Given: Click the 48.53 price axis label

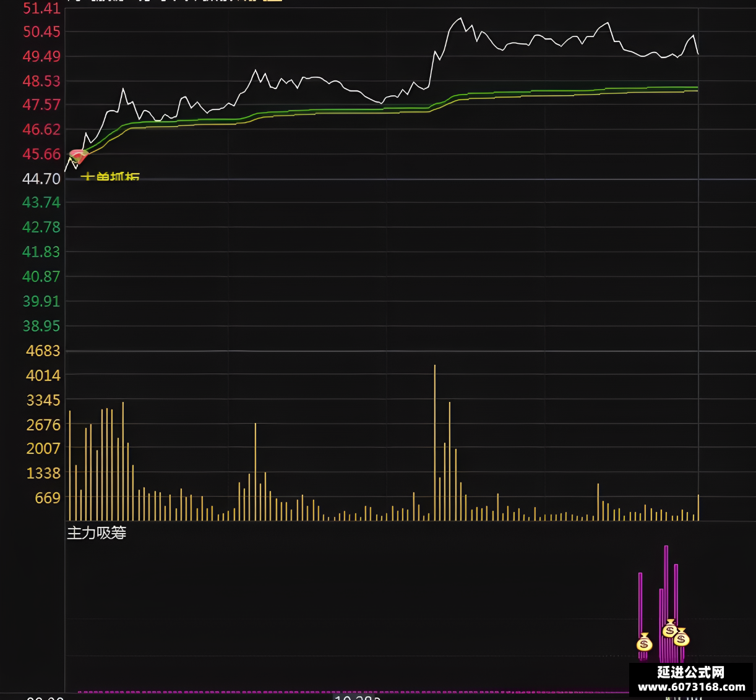Looking at the screenshot, I should (41, 81).
